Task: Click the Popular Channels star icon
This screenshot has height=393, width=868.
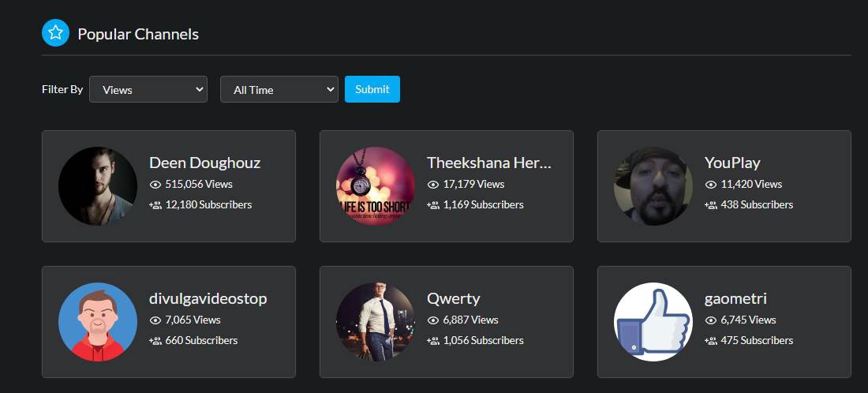Action: [x=55, y=33]
